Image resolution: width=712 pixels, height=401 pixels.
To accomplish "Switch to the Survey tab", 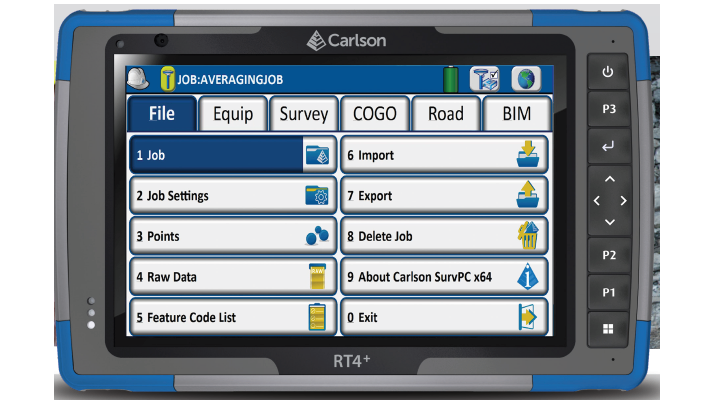I will (304, 114).
